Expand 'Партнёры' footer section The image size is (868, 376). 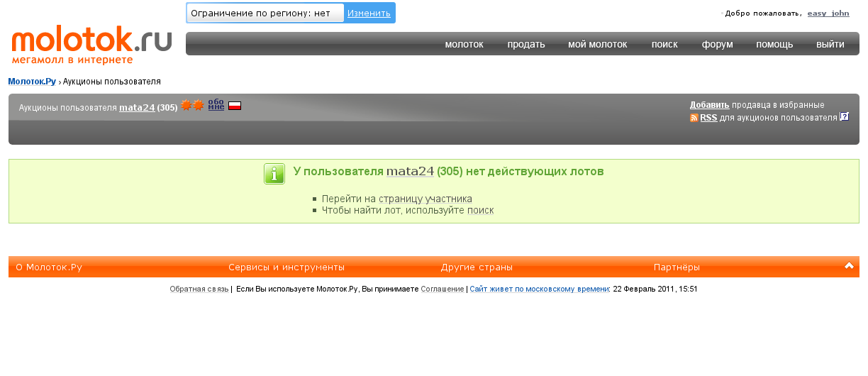click(x=677, y=267)
